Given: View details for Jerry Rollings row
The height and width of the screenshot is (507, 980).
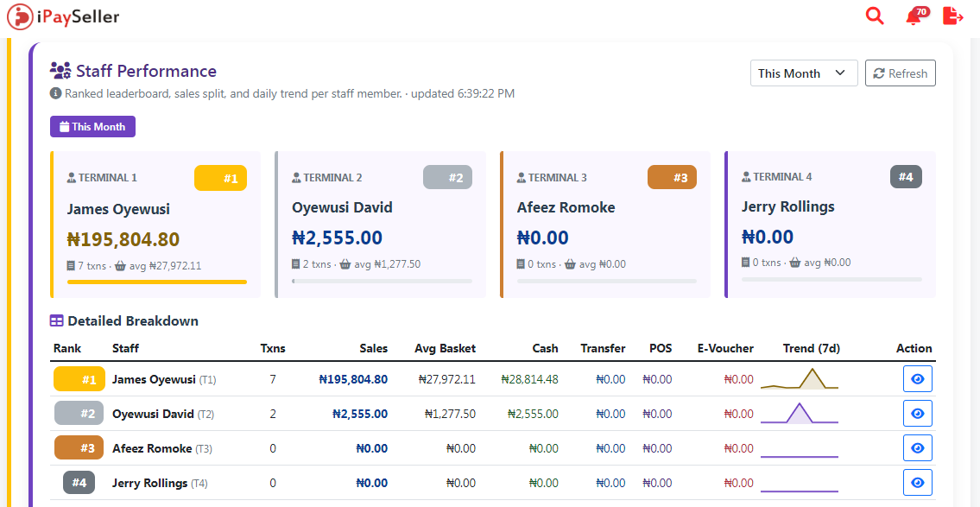Looking at the screenshot, I should pyautogui.click(x=918, y=483).
